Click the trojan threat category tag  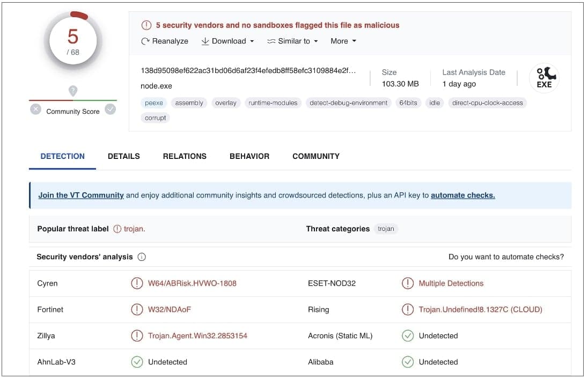tap(386, 229)
